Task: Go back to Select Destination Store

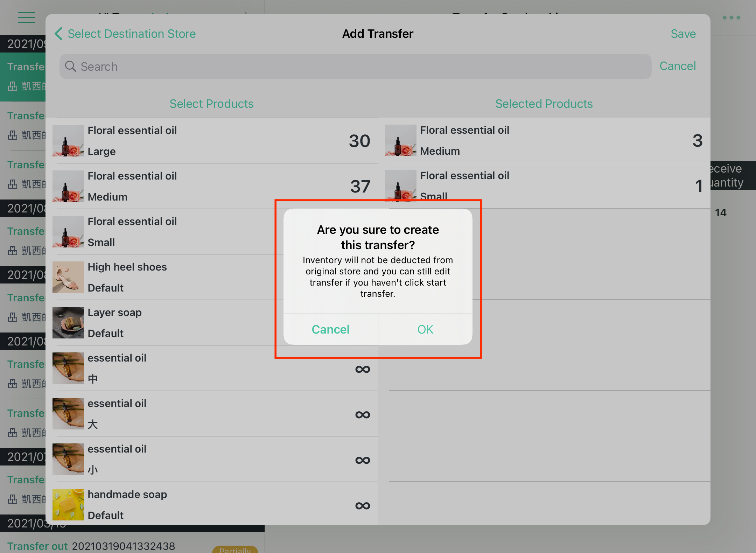Action: tap(132, 34)
